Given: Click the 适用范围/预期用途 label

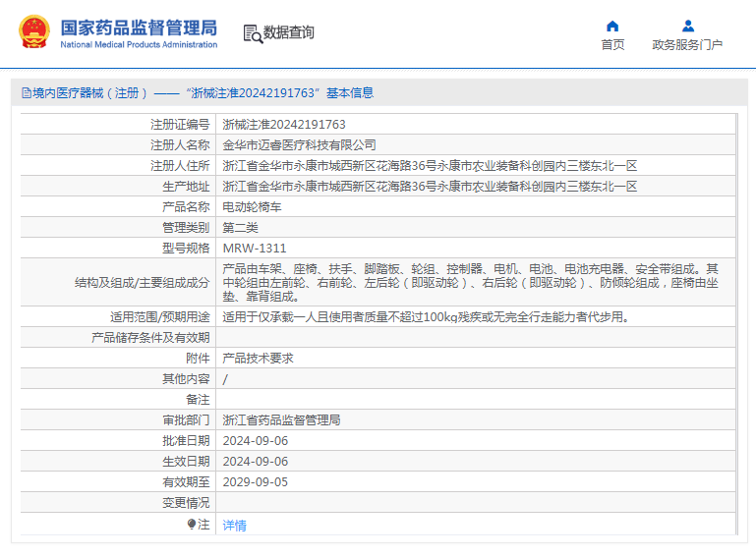Looking at the screenshot, I should [x=159, y=317].
